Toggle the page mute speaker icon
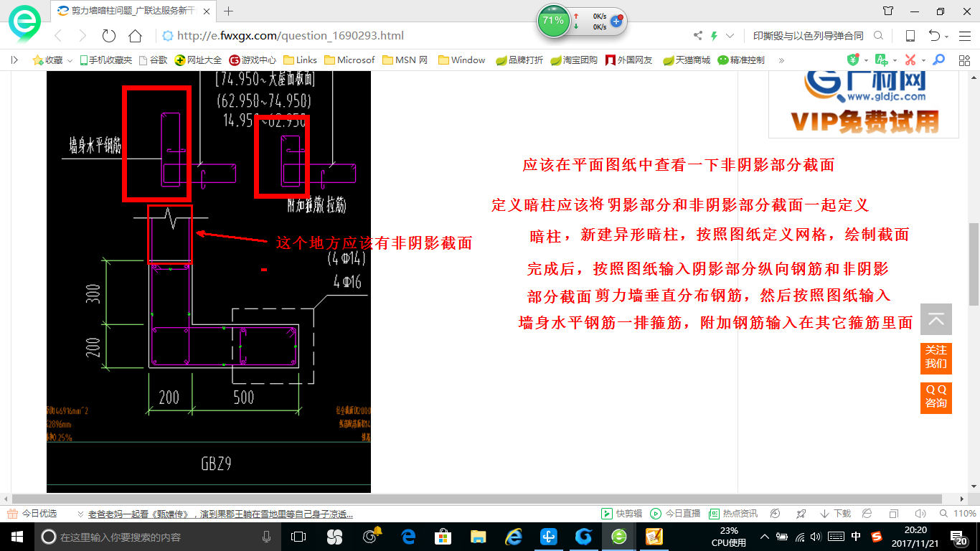Screen dimensions: 980x551 [x=920, y=514]
